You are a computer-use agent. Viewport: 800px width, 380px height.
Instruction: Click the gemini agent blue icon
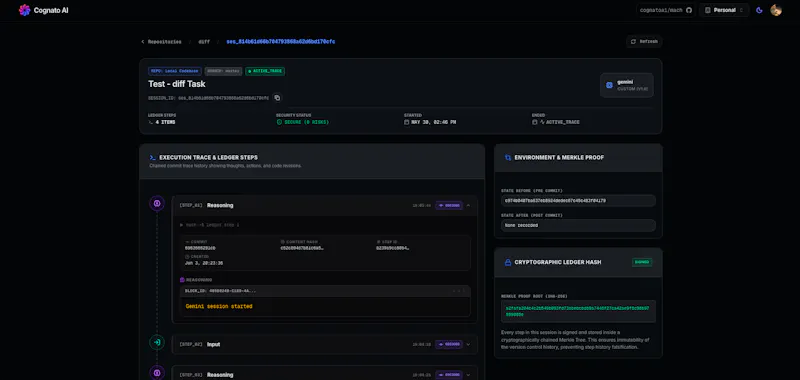point(609,85)
